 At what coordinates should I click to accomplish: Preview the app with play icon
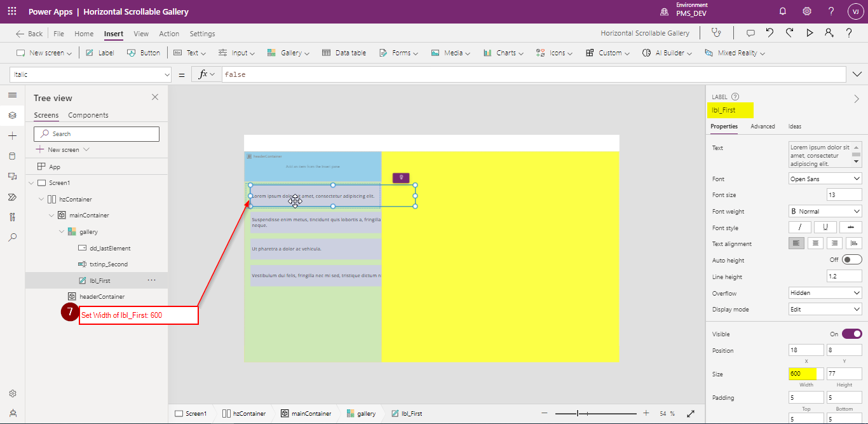point(810,33)
